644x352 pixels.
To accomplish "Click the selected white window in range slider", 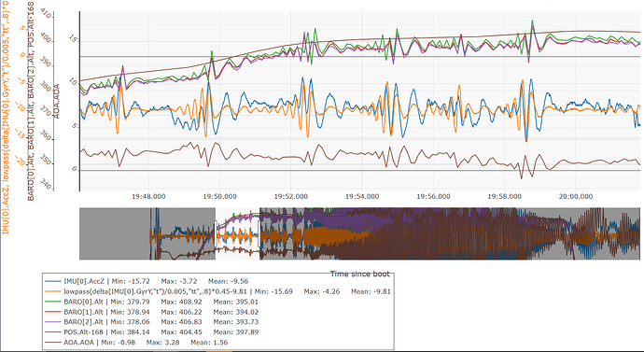I will [x=237, y=233].
